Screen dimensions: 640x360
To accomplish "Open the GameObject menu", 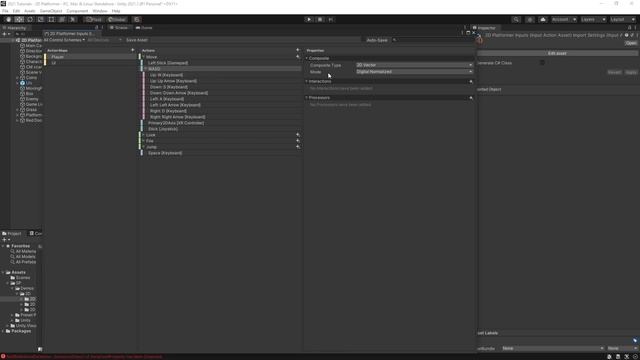I will click(51, 11).
